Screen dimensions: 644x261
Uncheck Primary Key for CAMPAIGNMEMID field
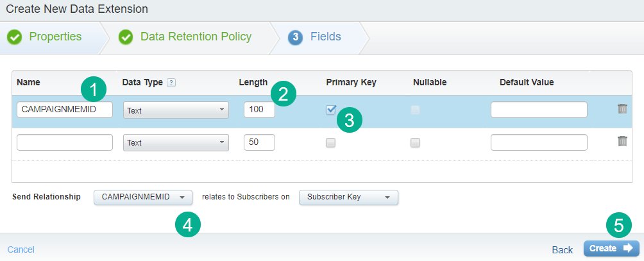pos(330,110)
